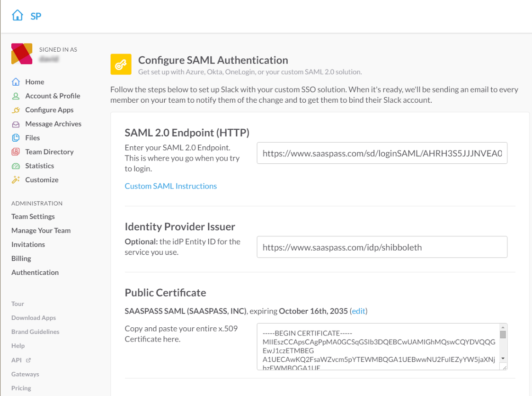View Brand Guidelines
Viewport: 532px width, 396px height.
click(35, 332)
